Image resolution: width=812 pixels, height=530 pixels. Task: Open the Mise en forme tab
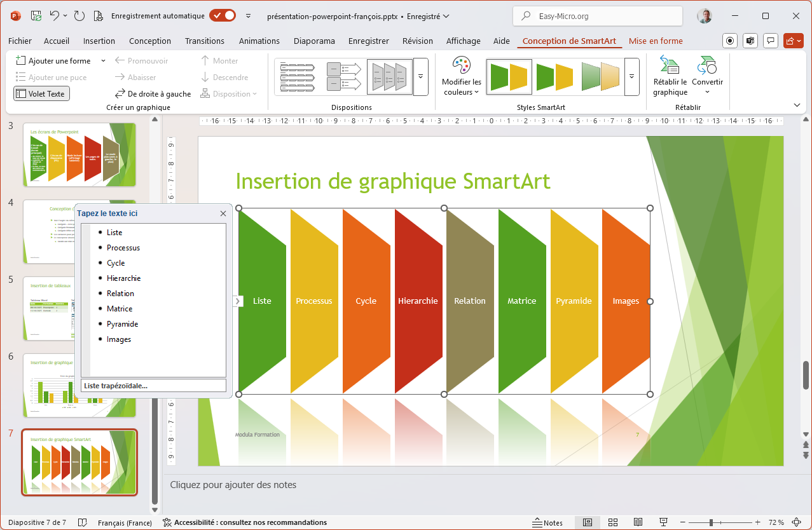[x=656, y=41]
